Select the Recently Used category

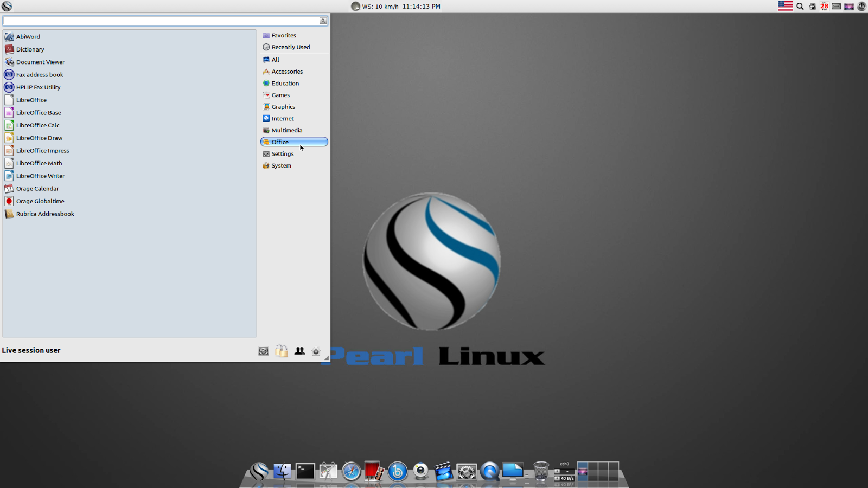coord(294,47)
